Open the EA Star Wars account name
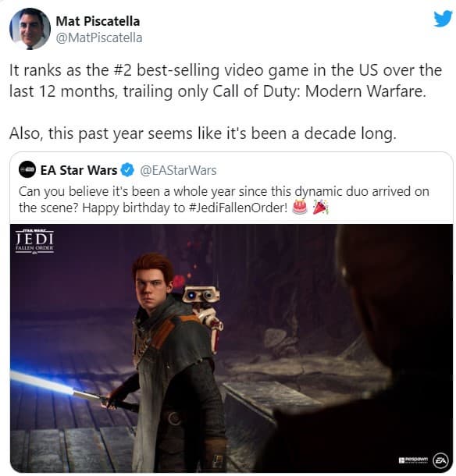 pyautogui.click(x=79, y=170)
